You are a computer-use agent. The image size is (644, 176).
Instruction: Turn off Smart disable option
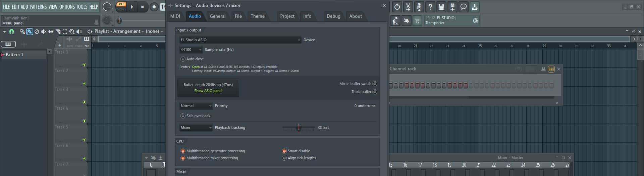(x=284, y=151)
